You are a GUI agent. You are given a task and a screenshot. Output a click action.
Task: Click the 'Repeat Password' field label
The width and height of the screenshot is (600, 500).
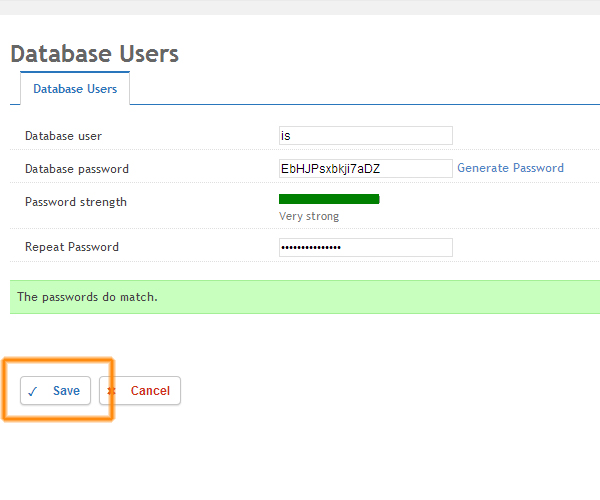72,247
